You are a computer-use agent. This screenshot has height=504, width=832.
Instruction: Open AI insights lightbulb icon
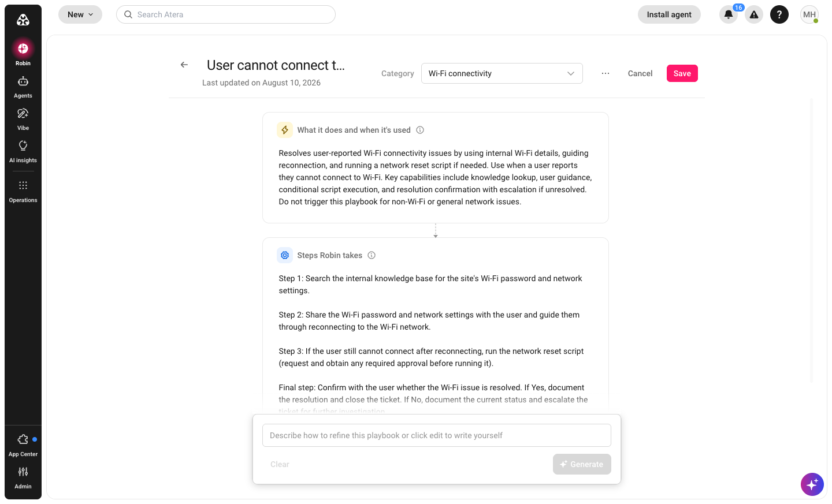23,151
